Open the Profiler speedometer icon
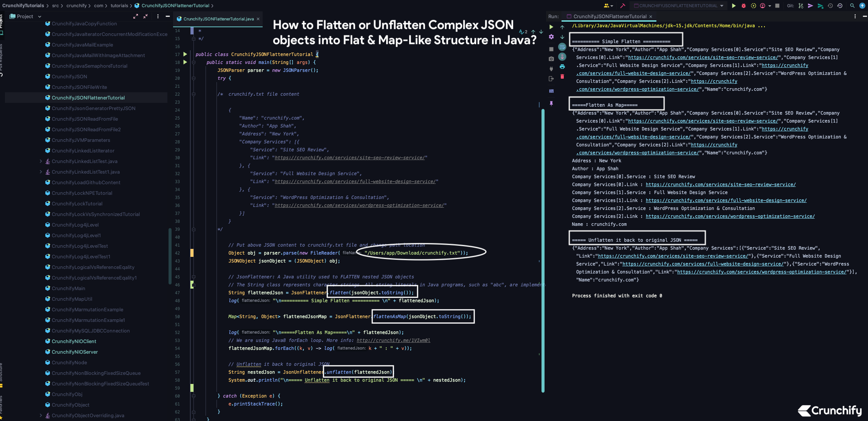 coord(763,6)
